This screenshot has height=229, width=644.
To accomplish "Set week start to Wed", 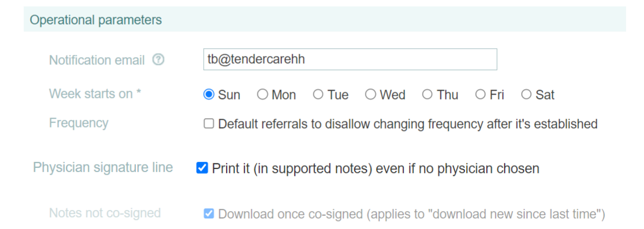I will pyautogui.click(x=370, y=95).
